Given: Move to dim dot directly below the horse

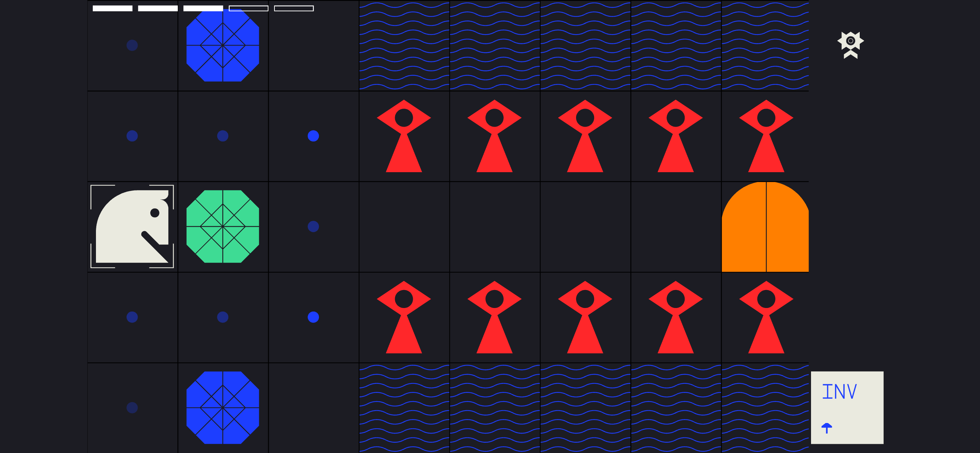Looking at the screenshot, I should pos(132,317).
